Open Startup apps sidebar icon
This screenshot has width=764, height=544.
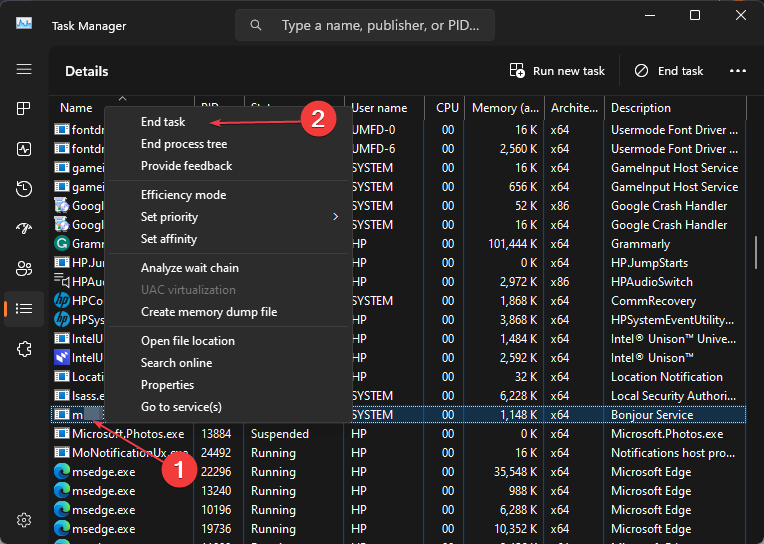(24, 228)
